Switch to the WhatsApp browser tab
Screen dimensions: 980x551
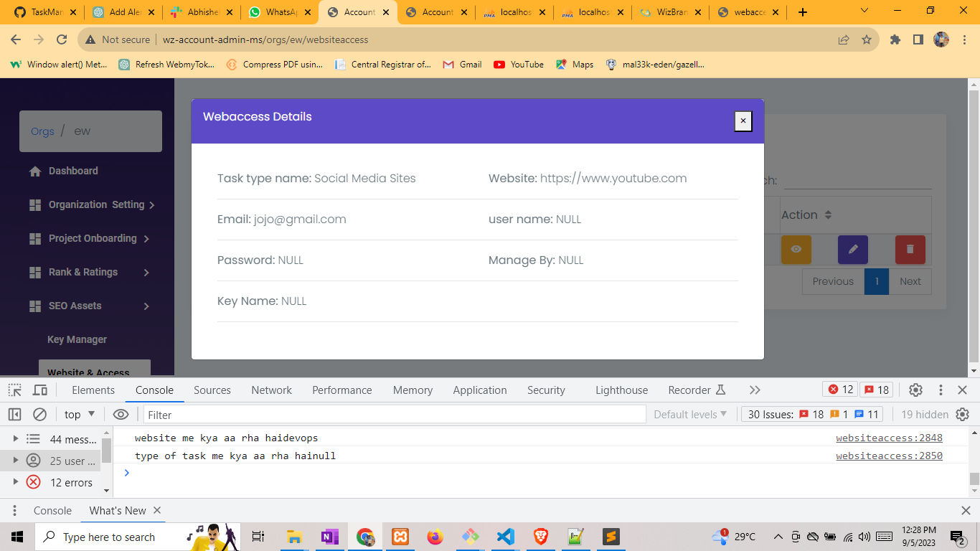point(280,12)
